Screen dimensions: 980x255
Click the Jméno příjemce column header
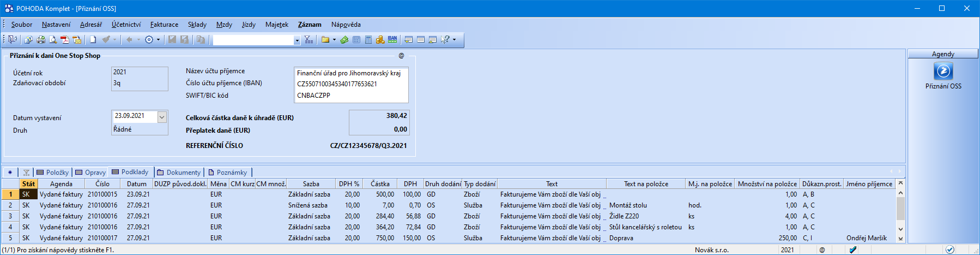coord(869,184)
